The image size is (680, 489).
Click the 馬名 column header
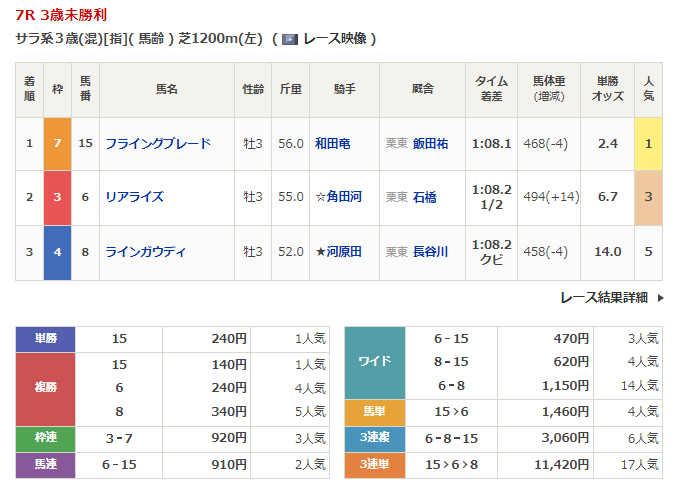[x=166, y=89]
